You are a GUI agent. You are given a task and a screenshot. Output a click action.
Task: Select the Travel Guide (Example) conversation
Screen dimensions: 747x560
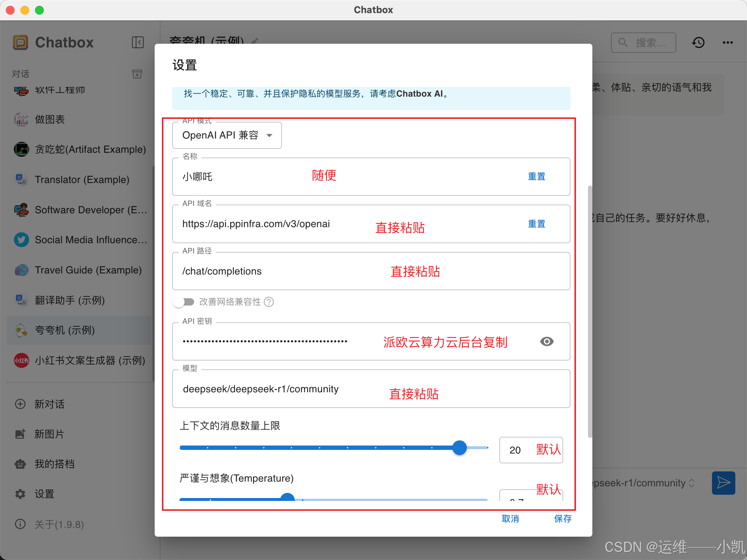(79, 270)
